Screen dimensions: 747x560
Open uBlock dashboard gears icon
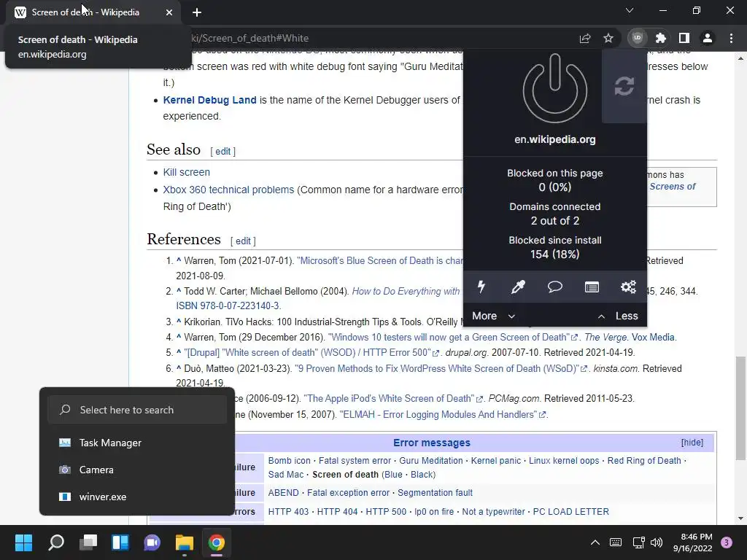pos(628,287)
